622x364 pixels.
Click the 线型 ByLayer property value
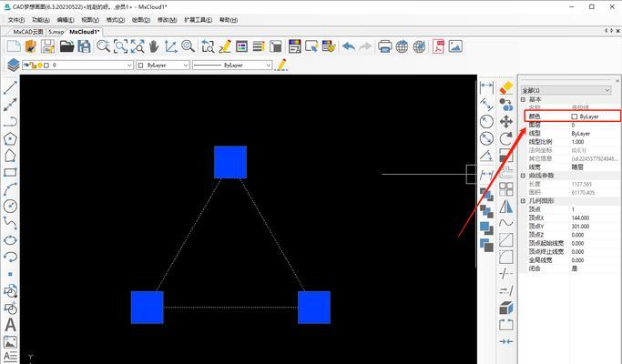pyautogui.click(x=581, y=133)
